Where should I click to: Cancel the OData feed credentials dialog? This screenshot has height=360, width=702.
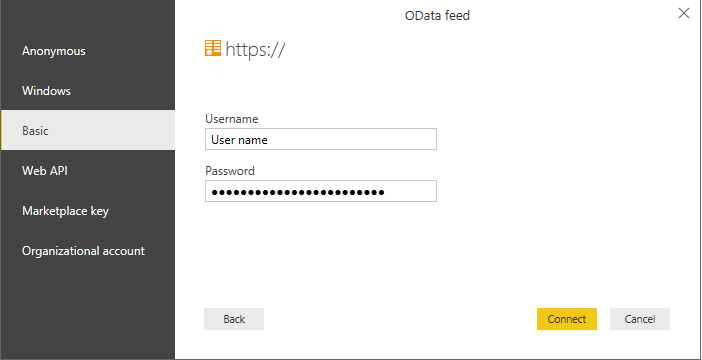tap(640, 319)
